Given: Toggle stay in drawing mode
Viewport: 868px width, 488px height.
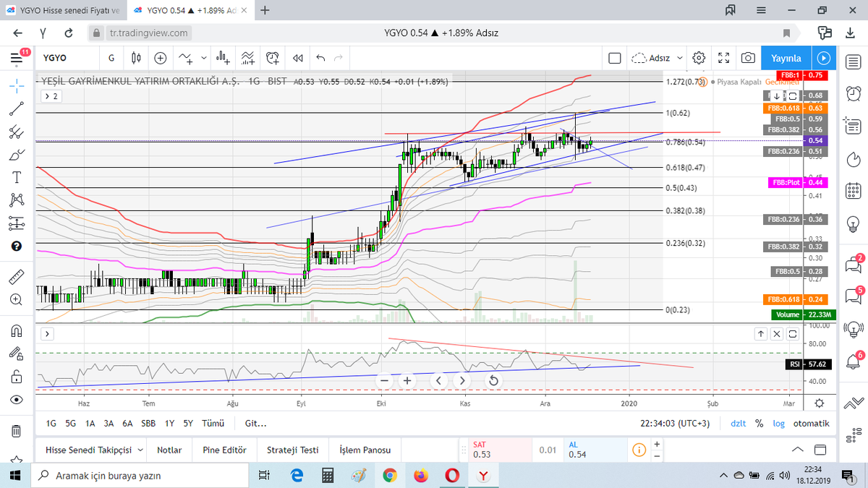Looking at the screenshot, I should pos(17,354).
